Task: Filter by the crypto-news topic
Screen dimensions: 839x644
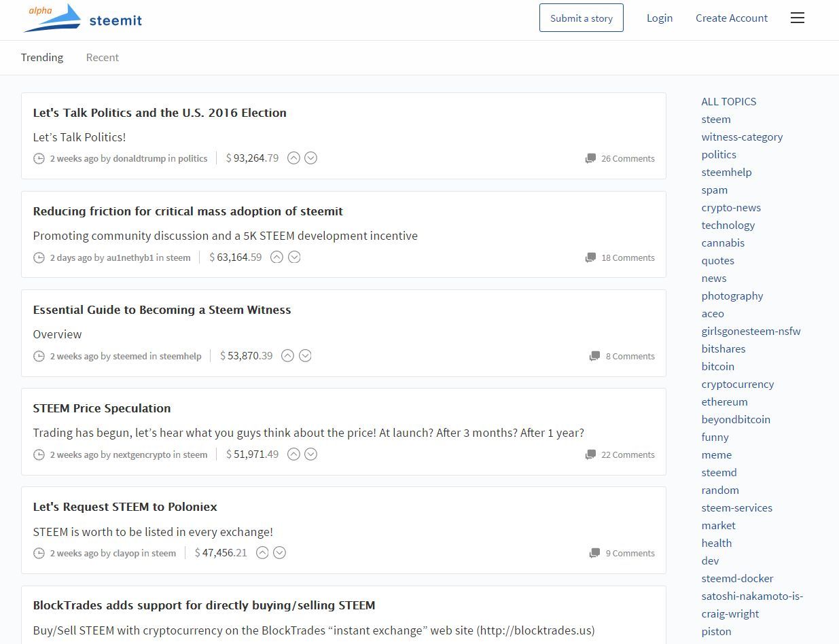Action: coord(731,208)
